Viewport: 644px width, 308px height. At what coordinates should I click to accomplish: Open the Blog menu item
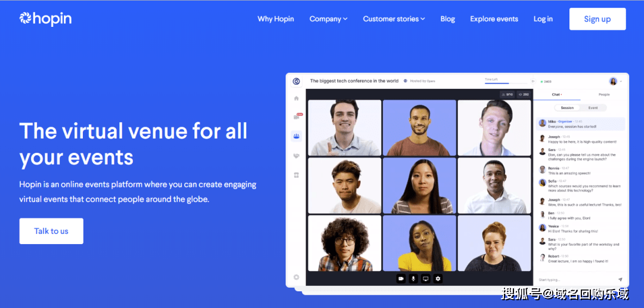tap(448, 19)
